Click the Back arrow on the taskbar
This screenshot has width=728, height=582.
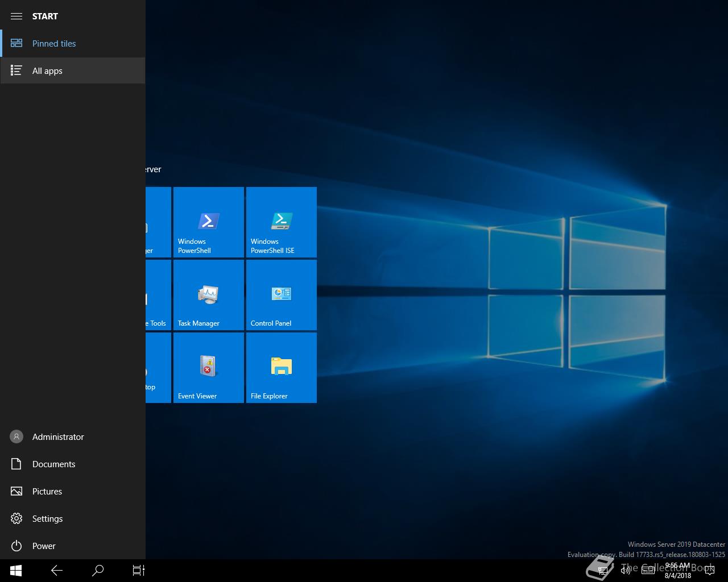point(57,571)
